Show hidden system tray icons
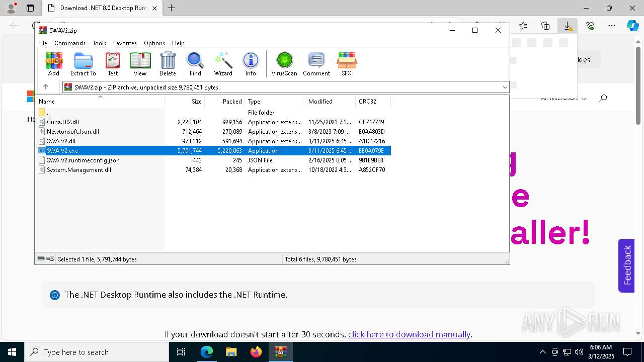Screen dimensions: 644x362 [542, 352]
